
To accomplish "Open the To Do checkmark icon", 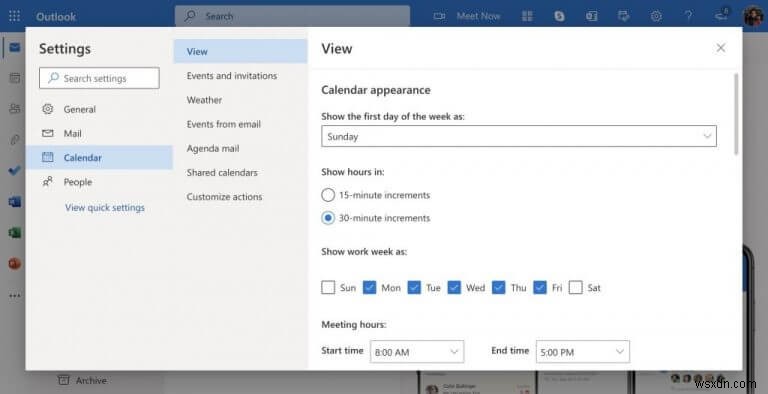I will click(x=15, y=171).
